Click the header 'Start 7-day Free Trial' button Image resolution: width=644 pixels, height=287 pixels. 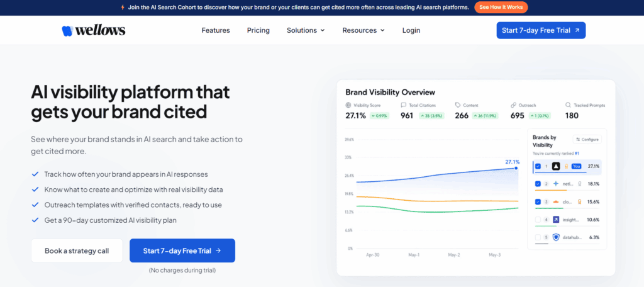[541, 30]
